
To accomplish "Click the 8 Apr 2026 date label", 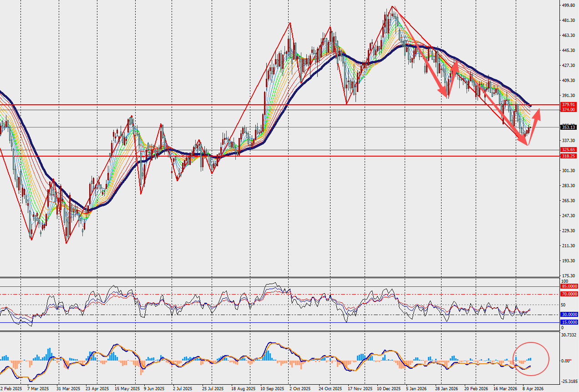I will [x=532, y=389].
